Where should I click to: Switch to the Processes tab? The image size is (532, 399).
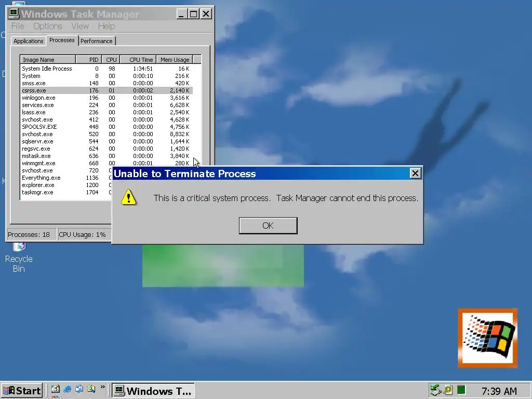click(x=62, y=40)
